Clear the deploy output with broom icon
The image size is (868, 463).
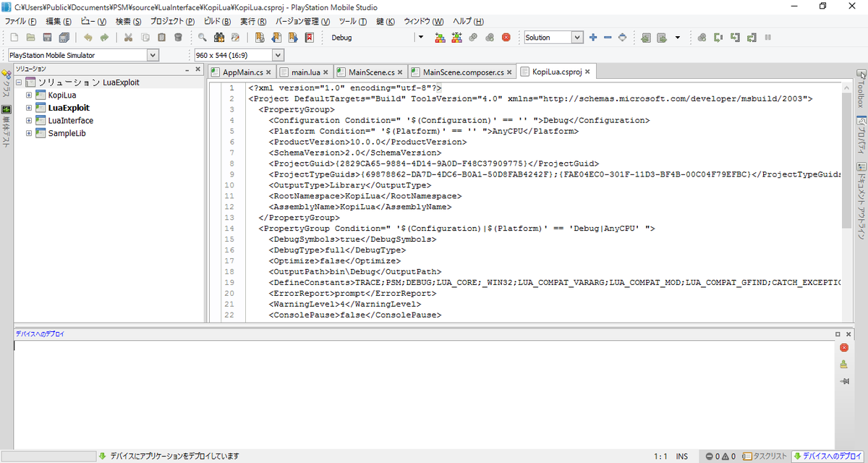[x=843, y=364]
